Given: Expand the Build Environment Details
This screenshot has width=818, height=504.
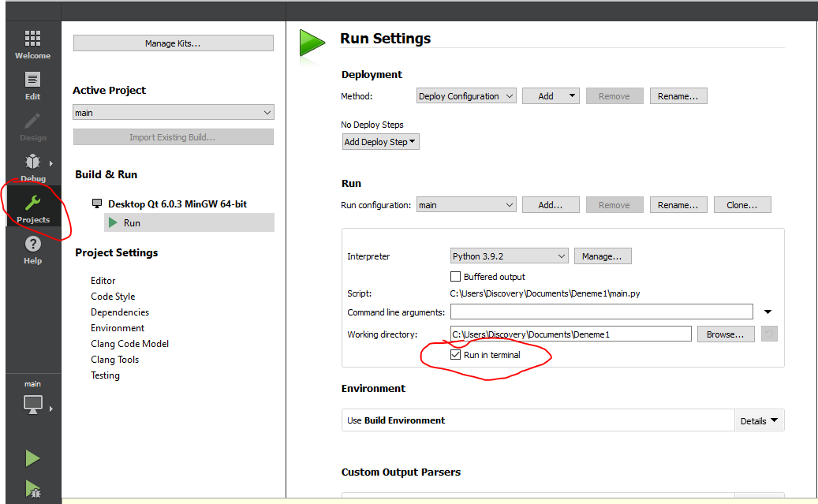Looking at the screenshot, I should (x=759, y=420).
